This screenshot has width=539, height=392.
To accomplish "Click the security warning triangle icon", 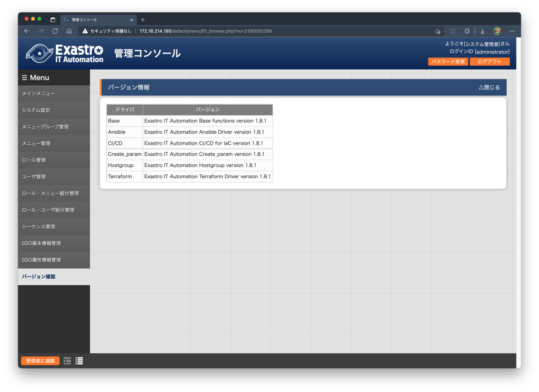I will (x=85, y=31).
